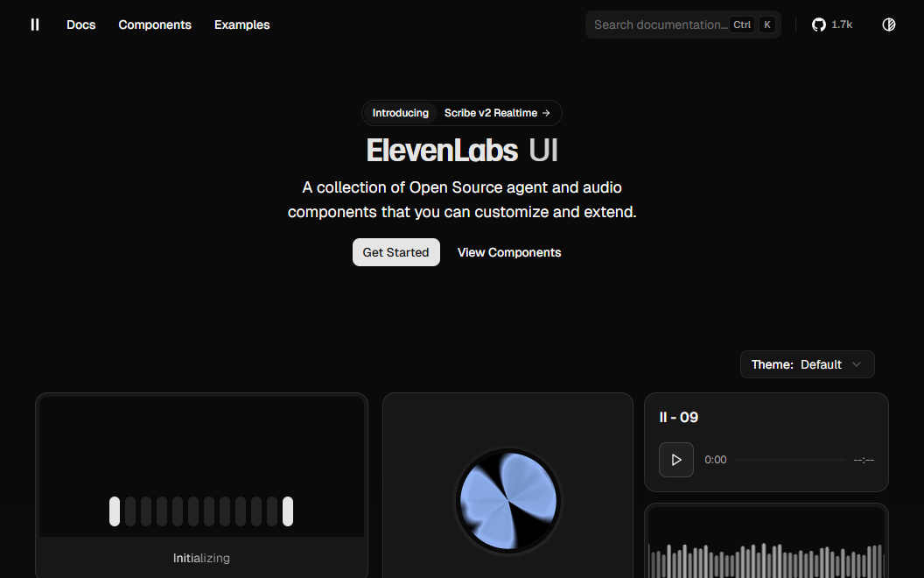The height and width of the screenshot is (578, 924).
Task: Focus the Search documentation field
Action: tap(660, 25)
